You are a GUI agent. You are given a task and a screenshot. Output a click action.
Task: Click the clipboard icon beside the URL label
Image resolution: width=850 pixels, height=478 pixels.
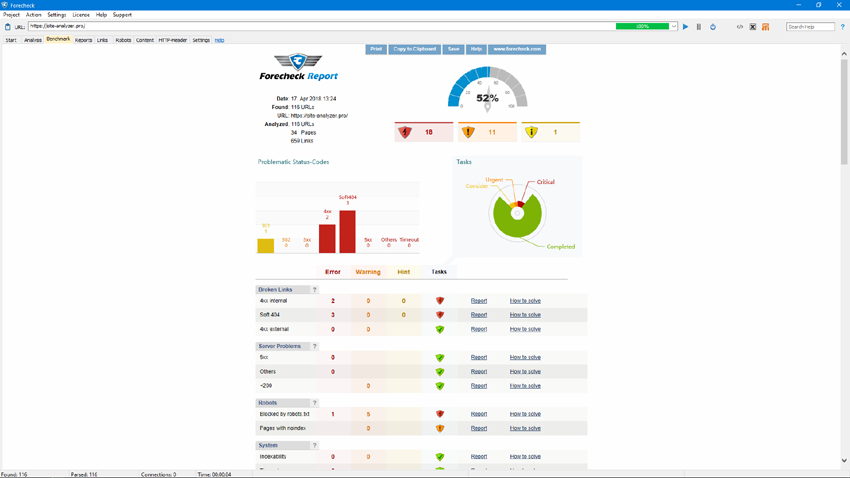(8, 27)
